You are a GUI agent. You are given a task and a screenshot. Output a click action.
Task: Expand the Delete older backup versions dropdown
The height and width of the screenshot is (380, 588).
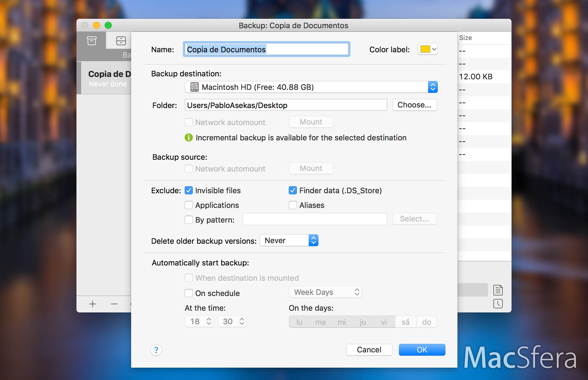click(x=289, y=240)
